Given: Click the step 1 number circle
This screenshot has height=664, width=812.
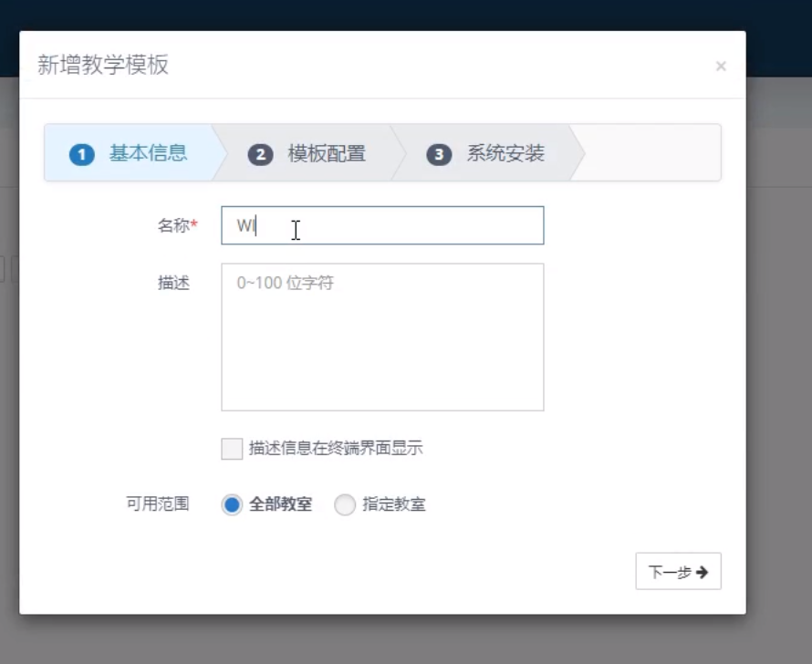Looking at the screenshot, I should (x=82, y=154).
